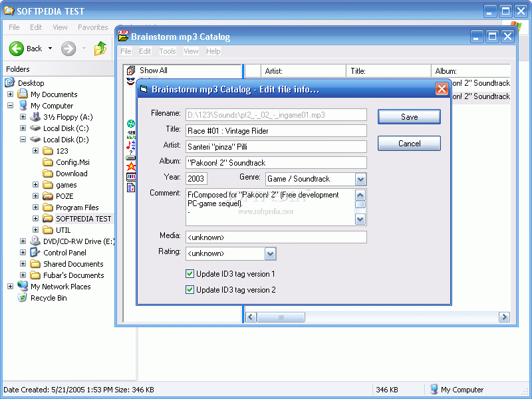Click the sunglasses smiley artist icon

(131, 81)
